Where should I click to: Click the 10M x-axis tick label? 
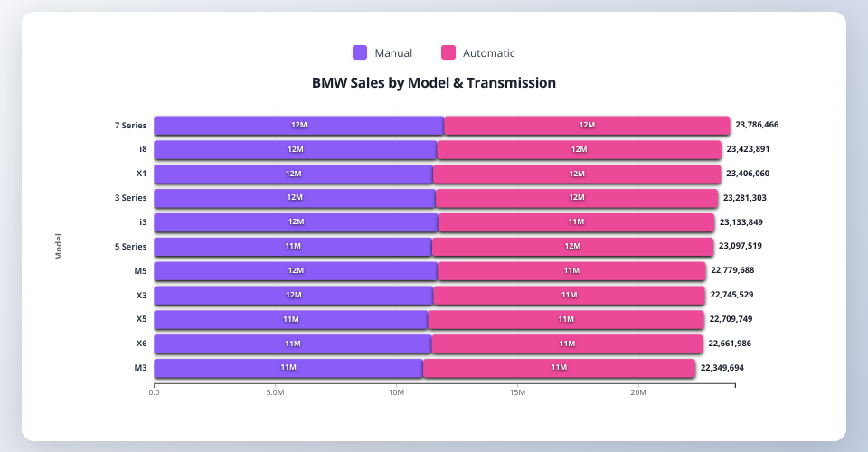coord(396,392)
